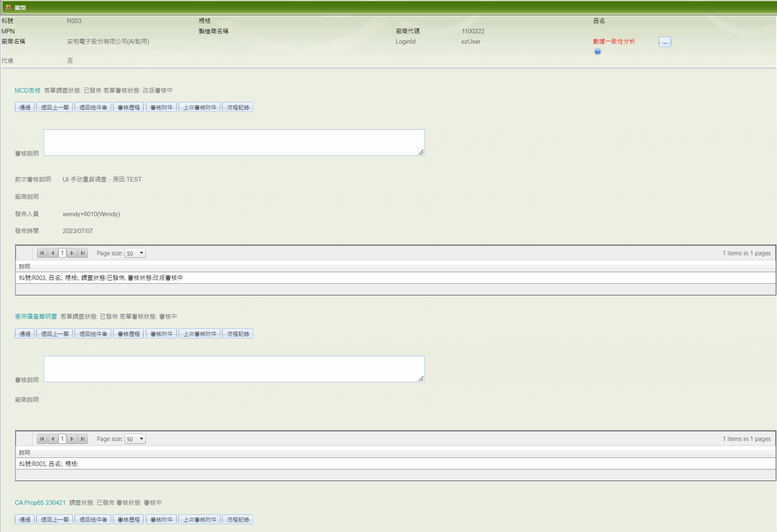Image resolution: width=777 pixels, height=532 pixels.
Task: Open the MCD表格 link
Action: pos(28,90)
